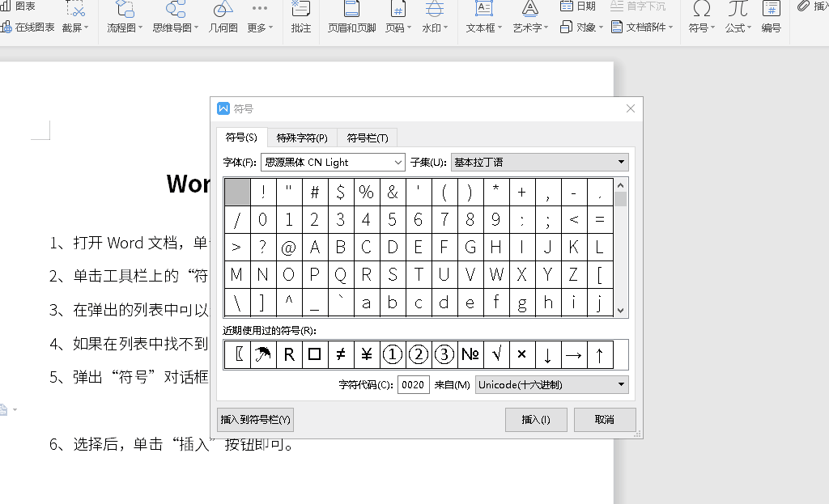Switch to the 符号栏 tab
The height and width of the screenshot is (504, 829).
click(368, 138)
